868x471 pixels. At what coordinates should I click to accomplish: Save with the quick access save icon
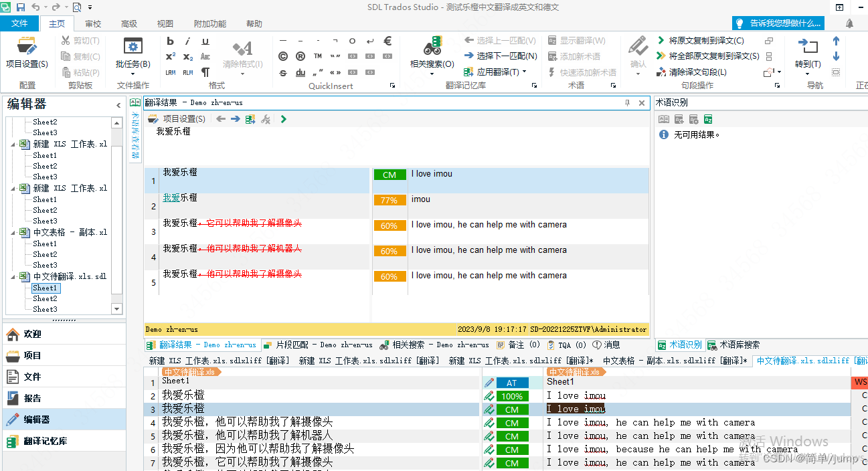[x=21, y=7]
